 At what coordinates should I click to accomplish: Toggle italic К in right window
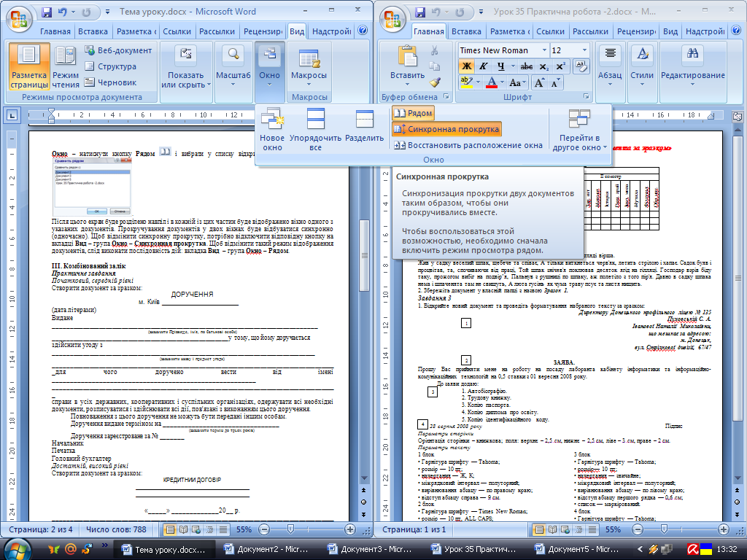(x=483, y=66)
